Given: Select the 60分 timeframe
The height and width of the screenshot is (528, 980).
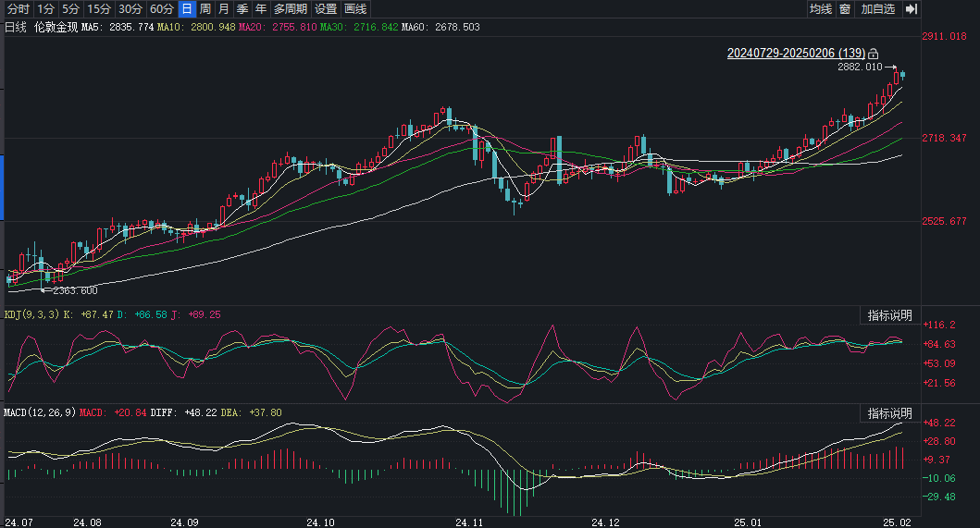Looking at the screenshot, I should tap(161, 9).
